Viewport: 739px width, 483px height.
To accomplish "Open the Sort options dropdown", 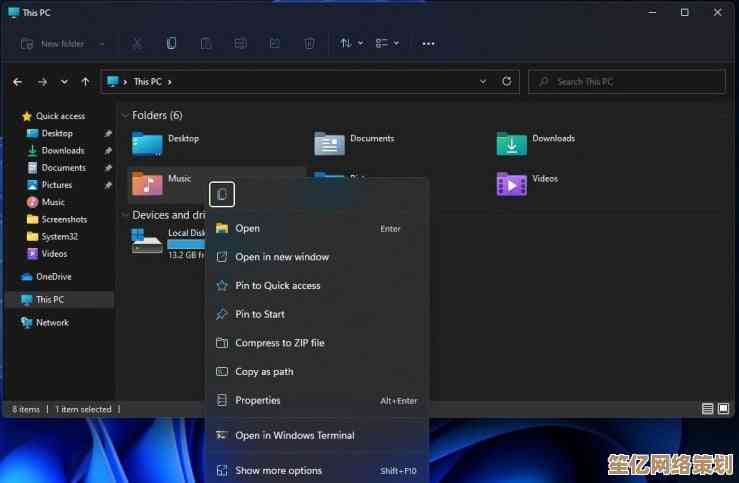I will pyautogui.click(x=350, y=44).
